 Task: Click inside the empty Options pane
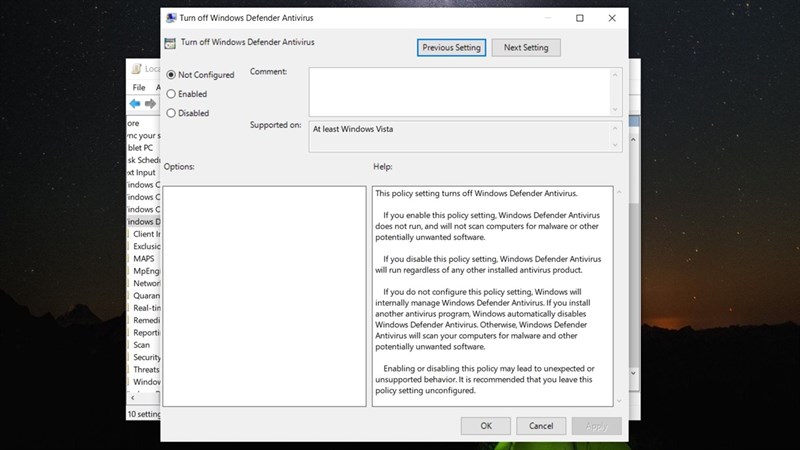(264, 296)
